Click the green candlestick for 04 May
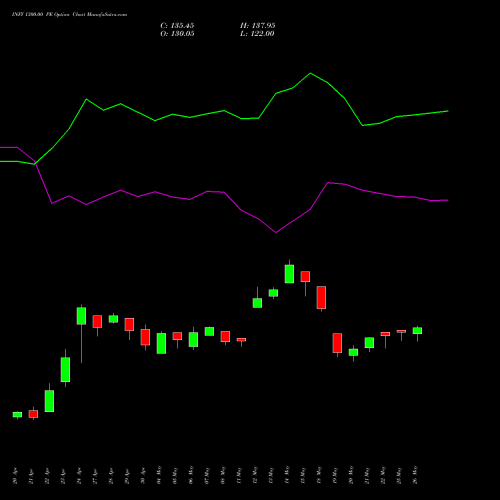Viewport: 500px width, 500px height. pos(161,343)
